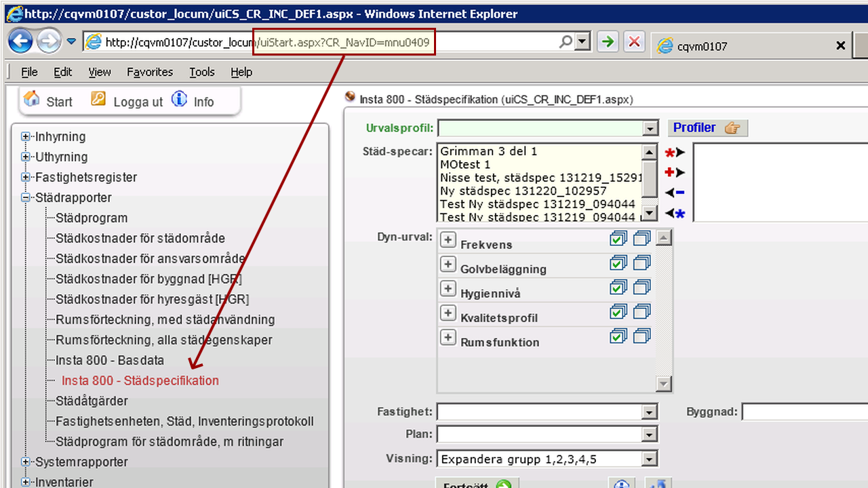This screenshot has height=488, width=868.
Task: Click the Byggnad input field
Action: click(805, 412)
